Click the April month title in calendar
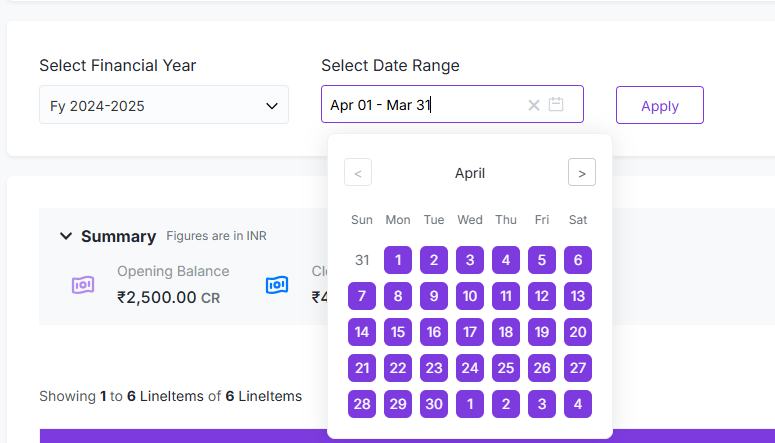The image size is (775, 443). point(470,173)
